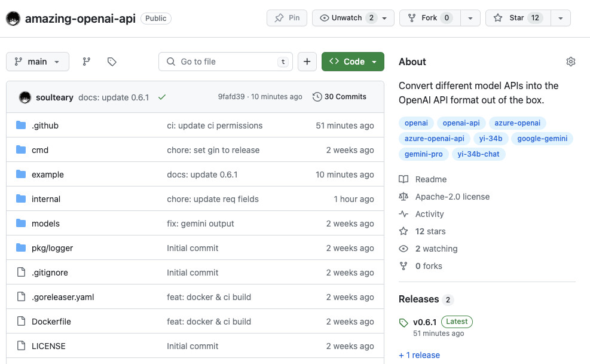The height and width of the screenshot is (364, 590).
Task: View the 30 Commits history
Action: [x=340, y=97]
